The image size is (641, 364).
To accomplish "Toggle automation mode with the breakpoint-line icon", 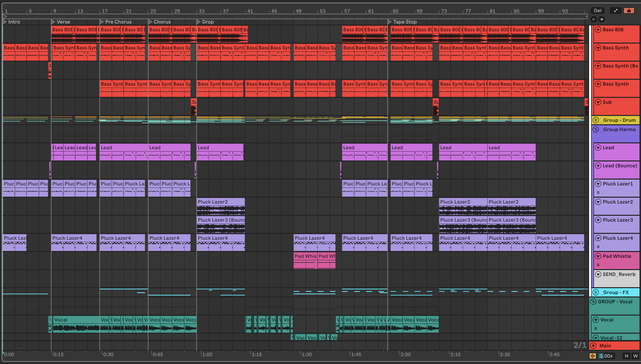I will click(x=616, y=11).
